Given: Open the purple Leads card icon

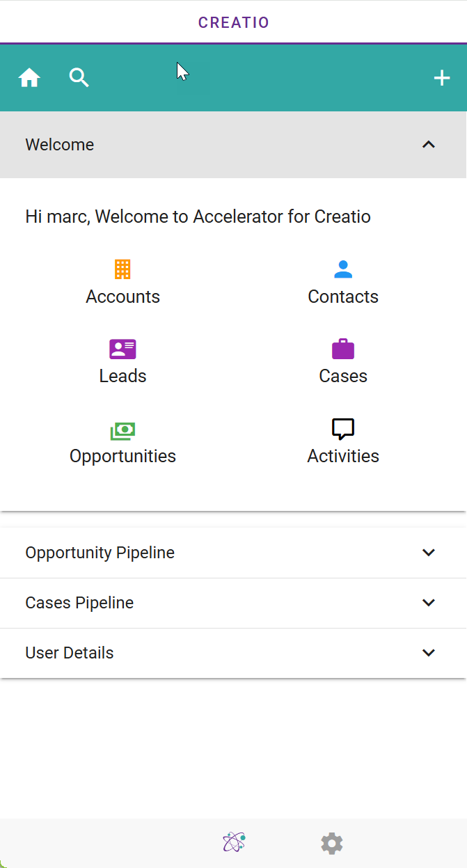Looking at the screenshot, I should (x=122, y=349).
